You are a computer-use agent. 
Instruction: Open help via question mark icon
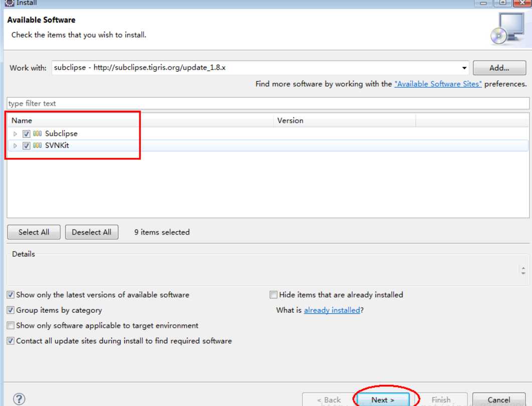pos(19,399)
